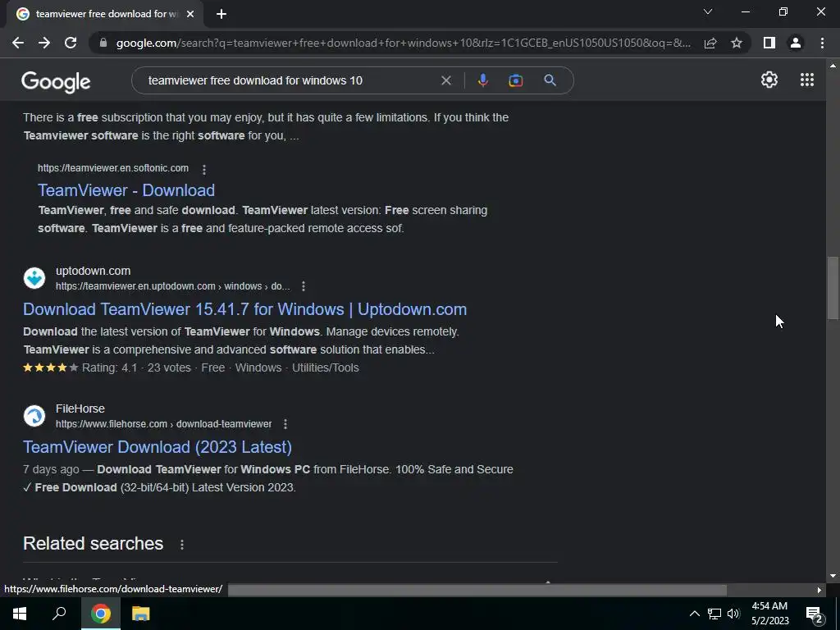Screen dimensions: 840x630
Task: View site information lock icon
Action: pyautogui.click(x=103, y=43)
